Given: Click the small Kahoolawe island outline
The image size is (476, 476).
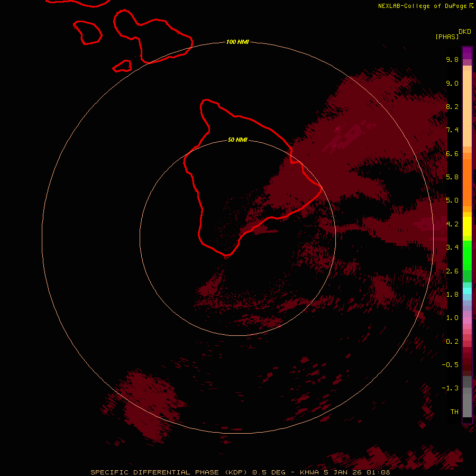Looking at the screenshot, I should pyautogui.click(x=122, y=66).
